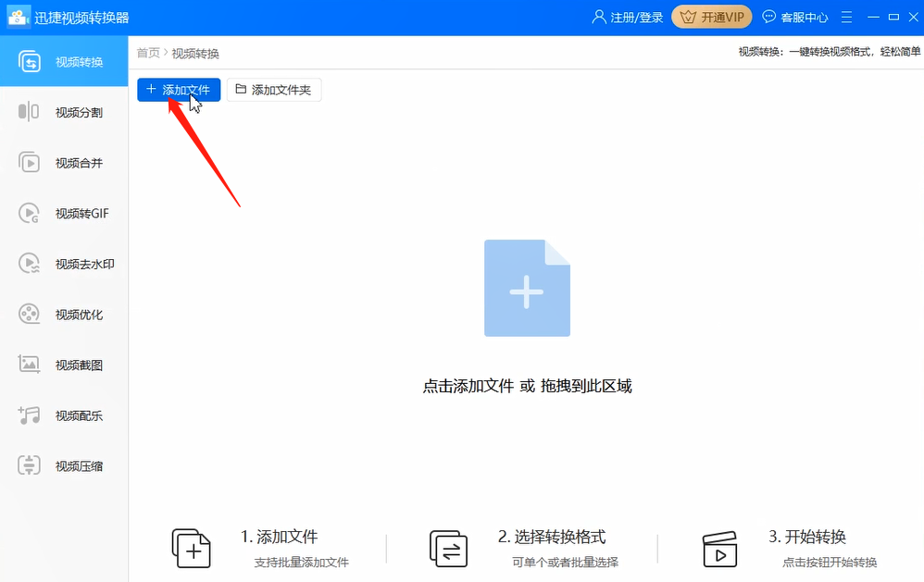Click the step 2 选择转换格式 icon
Viewport: 924px width, 582px height.
pyautogui.click(x=448, y=550)
